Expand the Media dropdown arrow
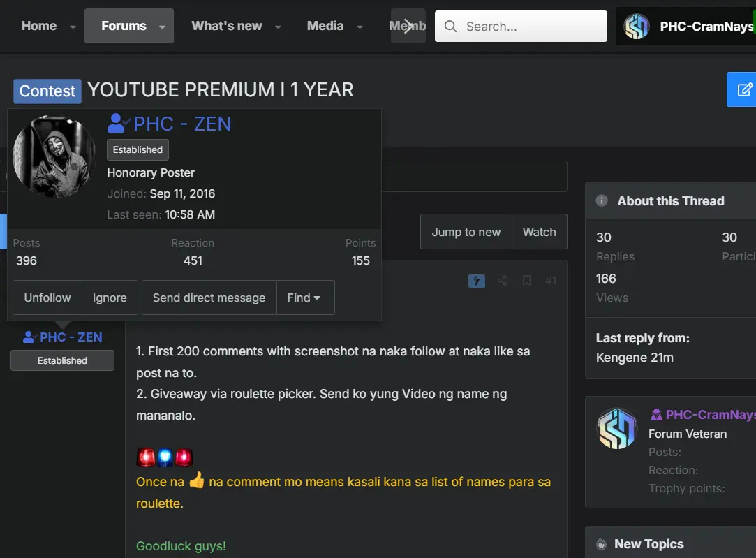The height and width of the screenshot is (558, 756). click(360, 27)
